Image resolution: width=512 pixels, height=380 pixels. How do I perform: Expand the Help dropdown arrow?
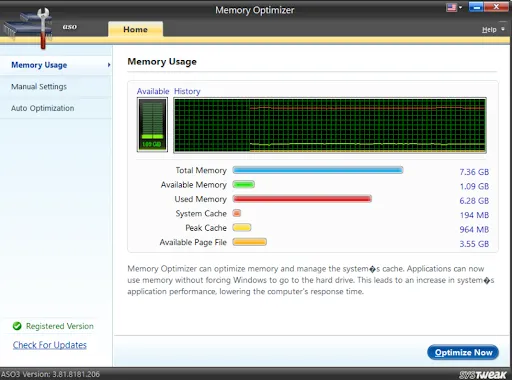pyautogui.click(x=503, y=29)
